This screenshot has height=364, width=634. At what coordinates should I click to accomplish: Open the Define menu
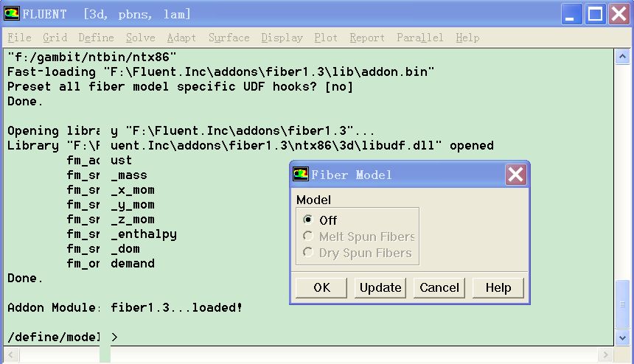[96, 38]
